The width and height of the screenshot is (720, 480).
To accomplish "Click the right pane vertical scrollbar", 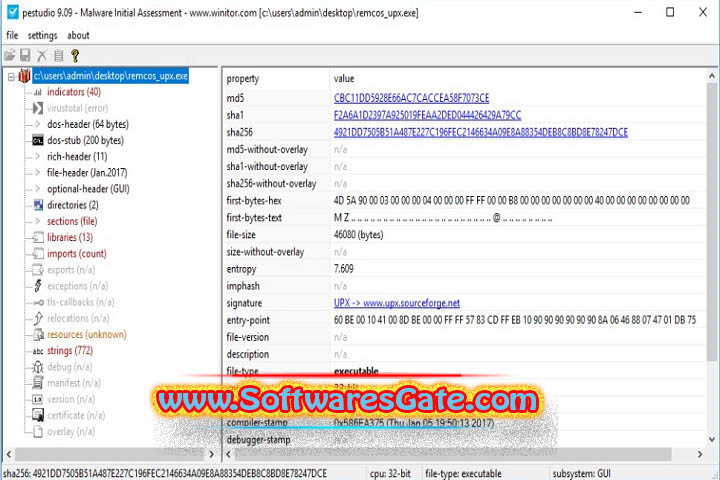I will point(712,220).
